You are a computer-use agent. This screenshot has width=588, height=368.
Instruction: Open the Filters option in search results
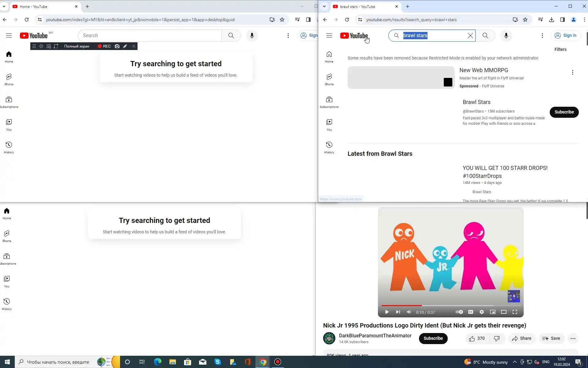tap(560, 49)
